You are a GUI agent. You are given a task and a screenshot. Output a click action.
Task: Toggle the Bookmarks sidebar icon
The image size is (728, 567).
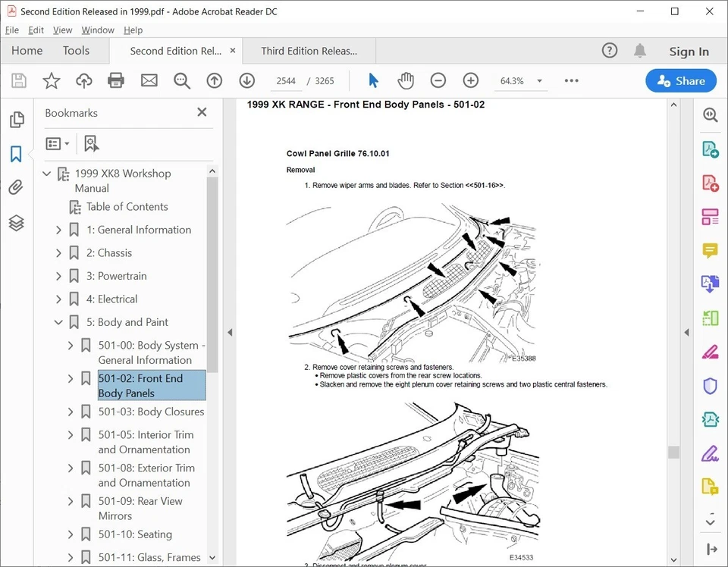point(17,154)
